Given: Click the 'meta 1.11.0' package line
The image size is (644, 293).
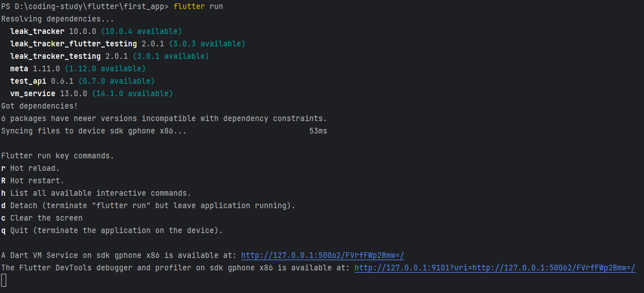Looking at the screenshot, I should 78,68.
